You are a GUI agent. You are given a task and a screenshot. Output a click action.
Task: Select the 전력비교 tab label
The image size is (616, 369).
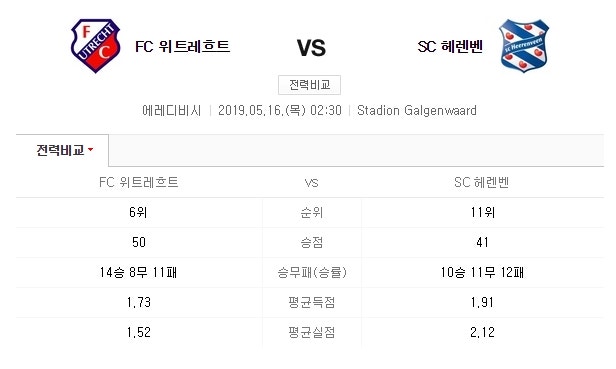[x=60, y=150]
